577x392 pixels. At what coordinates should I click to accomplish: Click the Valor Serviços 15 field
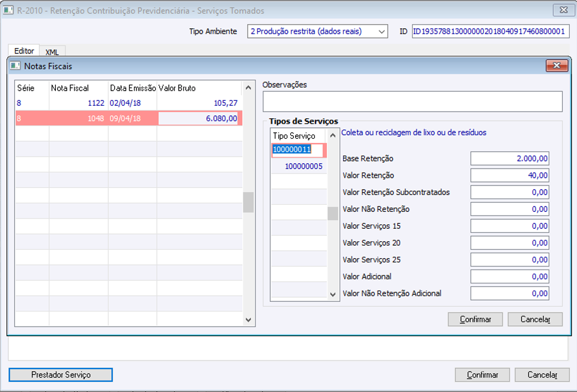click(x=510, y=226)
